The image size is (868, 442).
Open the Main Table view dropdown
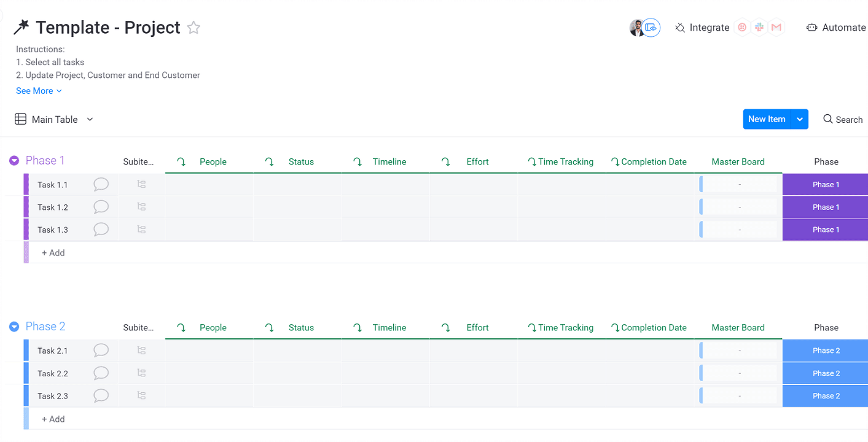90,119
